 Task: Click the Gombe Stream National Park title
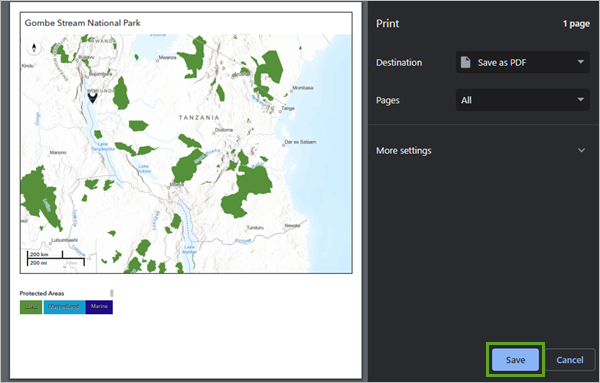[83, 23]
